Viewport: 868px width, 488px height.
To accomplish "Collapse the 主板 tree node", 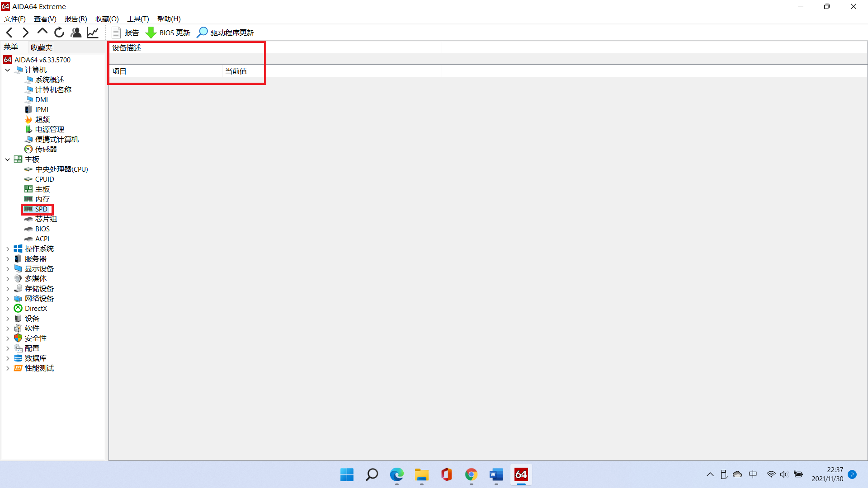I will pyautogui.click(x=8, y=160).
